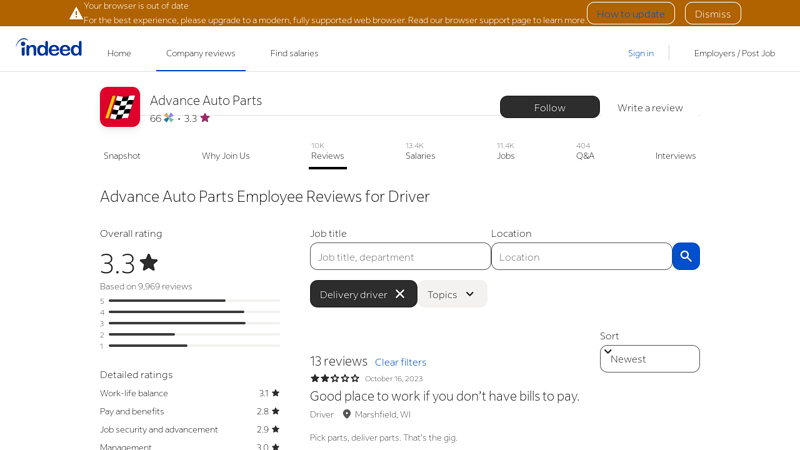800x450 pixels.
Task: Open the Job security and advancement rating row
Action: tap(190, 430)
